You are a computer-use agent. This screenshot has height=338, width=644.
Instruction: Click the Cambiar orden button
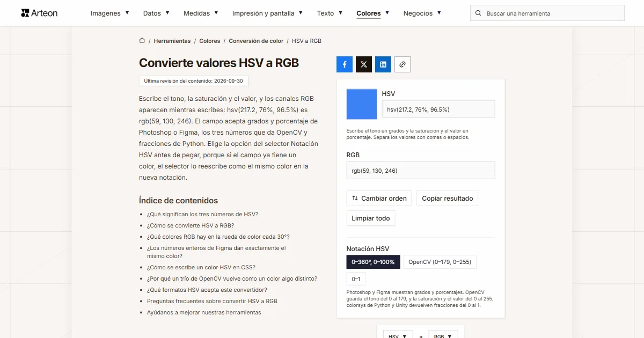pyautogui.click(x=379, y=198)
